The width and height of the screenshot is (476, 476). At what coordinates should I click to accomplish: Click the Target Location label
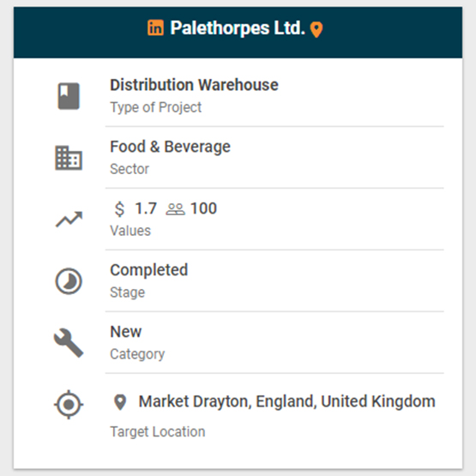point(158,431)
